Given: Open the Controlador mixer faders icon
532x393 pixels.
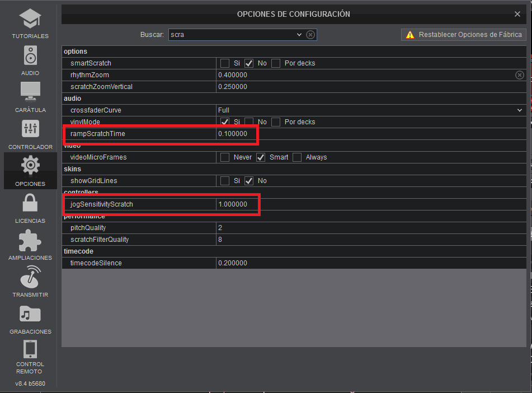Looking at the screenshot, I should pos(30,129).
